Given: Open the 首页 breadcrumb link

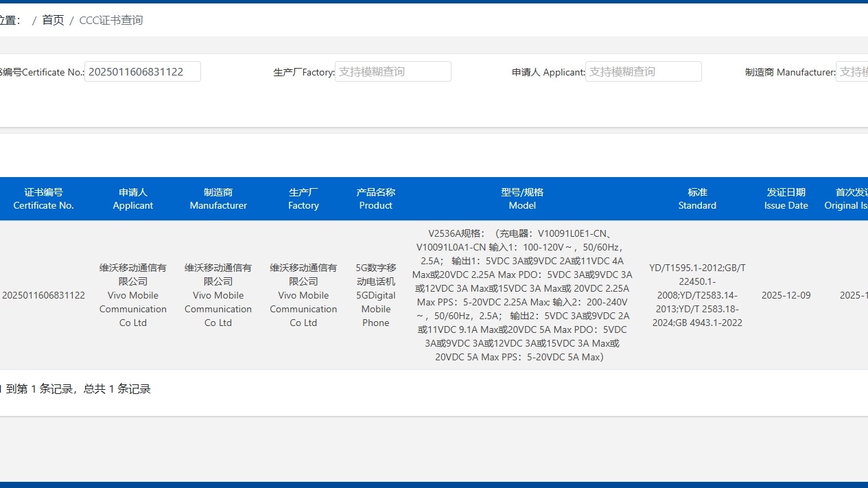Looking at the screenshot, I should (53, 20).
